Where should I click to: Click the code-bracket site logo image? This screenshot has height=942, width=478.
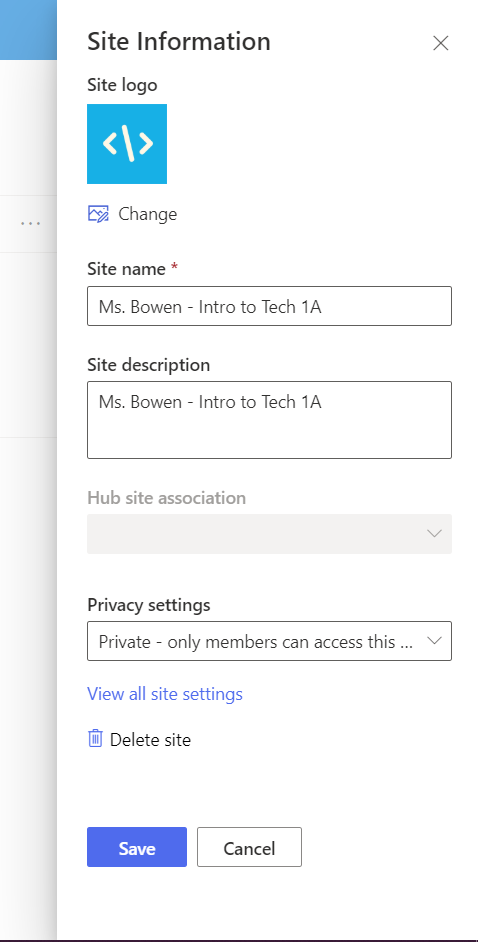[x=127, y=144]
